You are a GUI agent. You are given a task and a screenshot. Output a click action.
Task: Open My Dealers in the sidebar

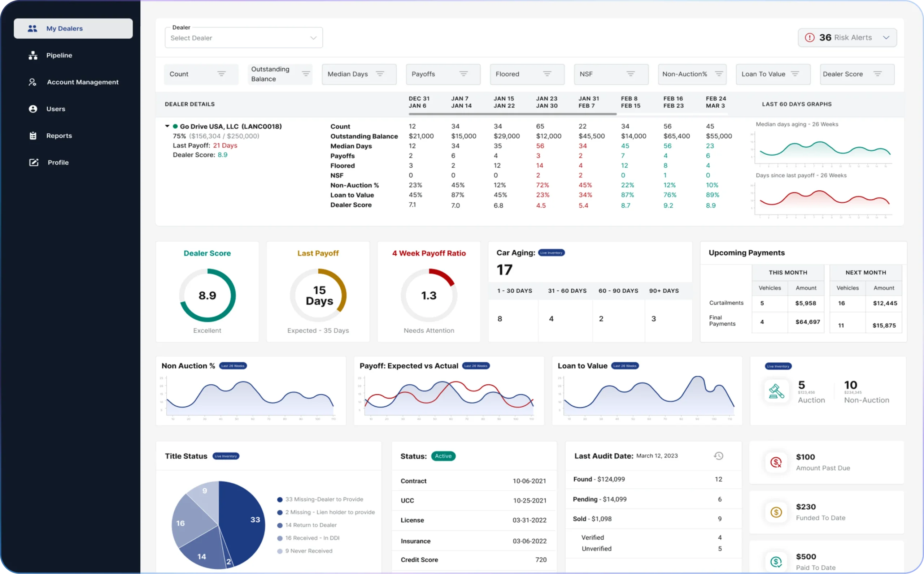click(x=73, y=29)
